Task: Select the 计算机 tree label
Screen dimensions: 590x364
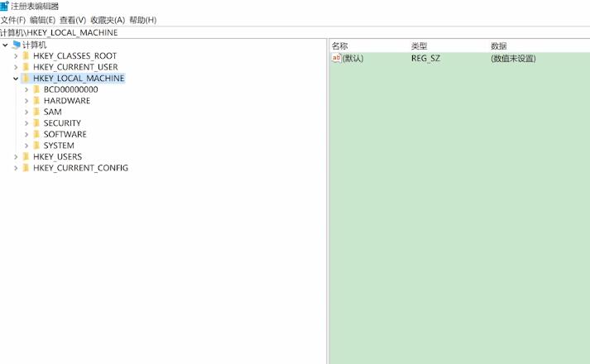Action: pyautogui.click(x=34, y=45)
